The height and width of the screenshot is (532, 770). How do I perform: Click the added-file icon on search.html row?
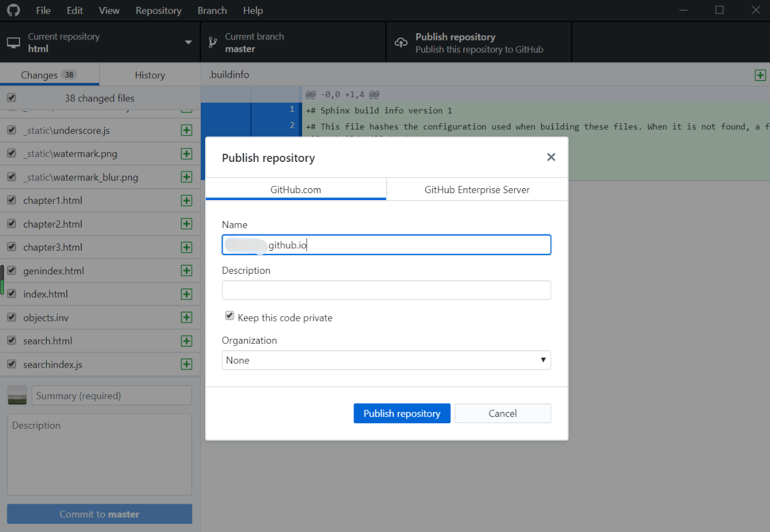pos(186,341)
